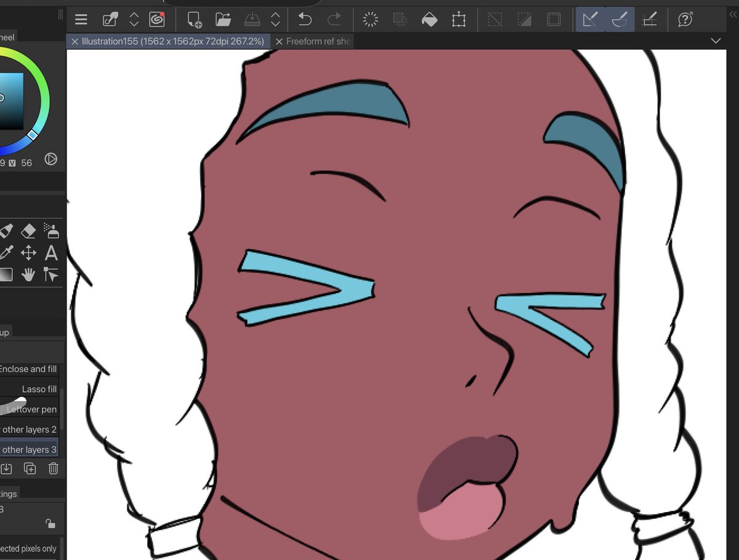
Task: Select the Move layer tool
Action: (28, 253)
